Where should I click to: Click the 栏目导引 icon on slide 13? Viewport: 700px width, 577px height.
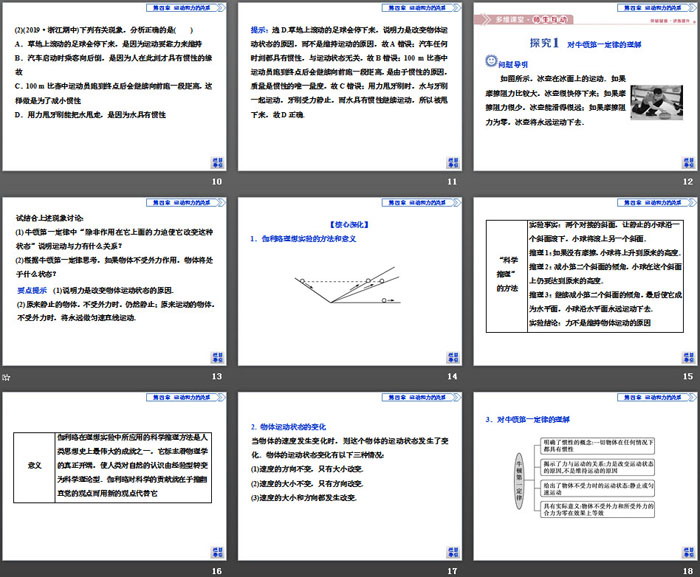tap(217, 357)
